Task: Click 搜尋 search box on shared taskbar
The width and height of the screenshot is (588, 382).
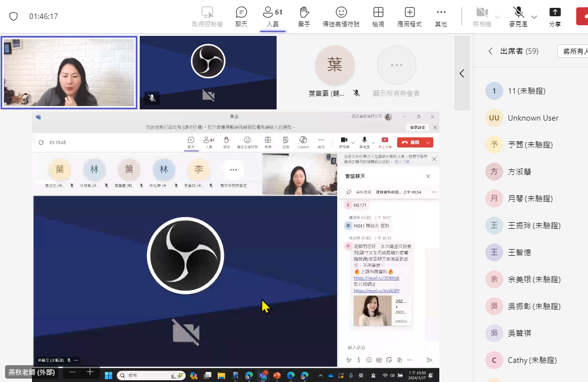Action: (x=151, y=375)
